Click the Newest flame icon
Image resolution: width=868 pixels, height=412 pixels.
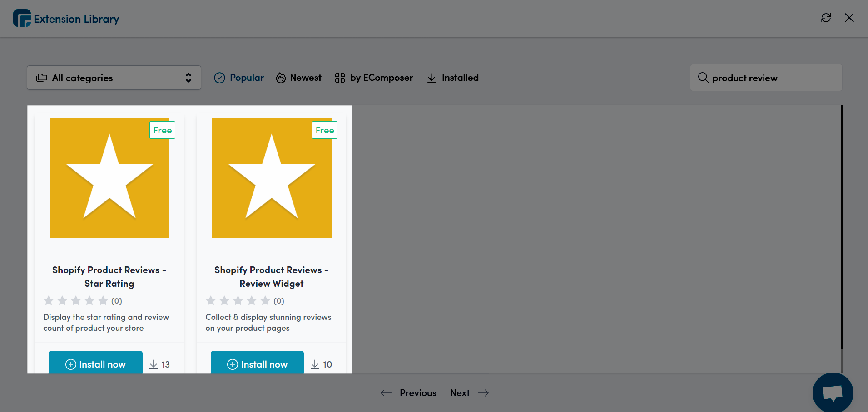click(281, 78)
